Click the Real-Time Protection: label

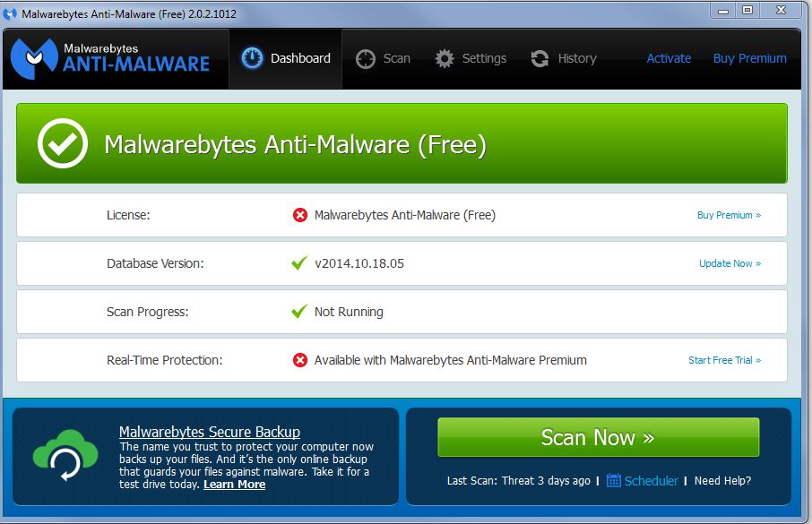[165, 360]
